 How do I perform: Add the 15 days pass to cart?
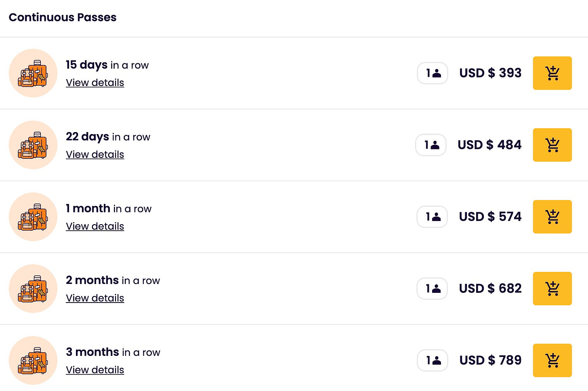pos(552,73)
